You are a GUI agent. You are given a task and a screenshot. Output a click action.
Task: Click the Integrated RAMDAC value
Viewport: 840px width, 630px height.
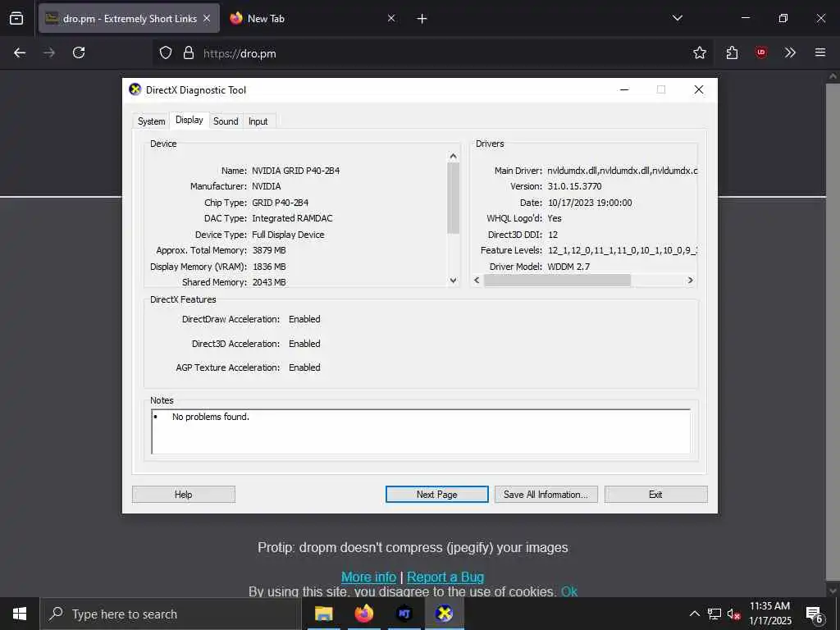pyautogui.click(x=292, y=218)
